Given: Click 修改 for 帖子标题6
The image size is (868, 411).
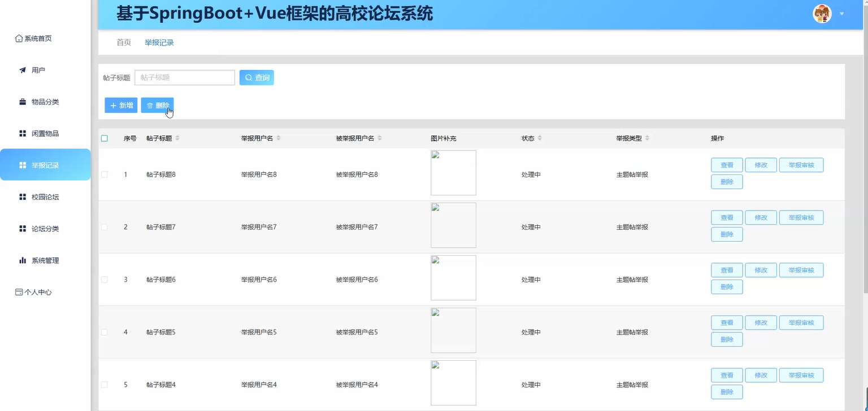Looking at the screenshot, I should coord(761,270).
